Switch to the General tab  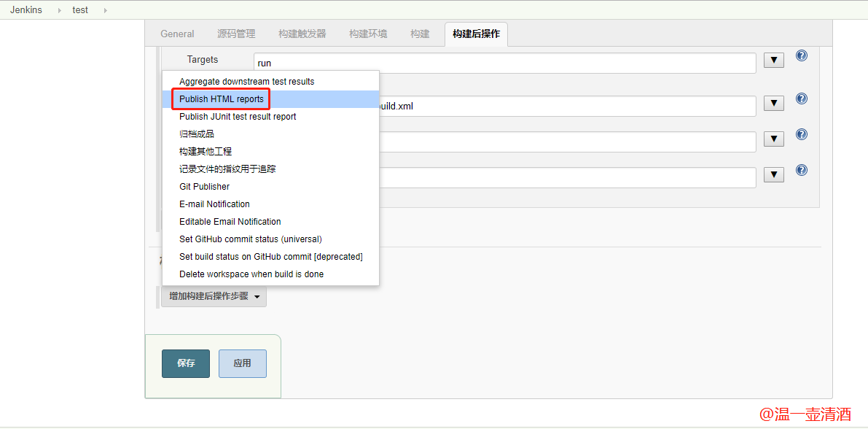click(x=177, y=34)
